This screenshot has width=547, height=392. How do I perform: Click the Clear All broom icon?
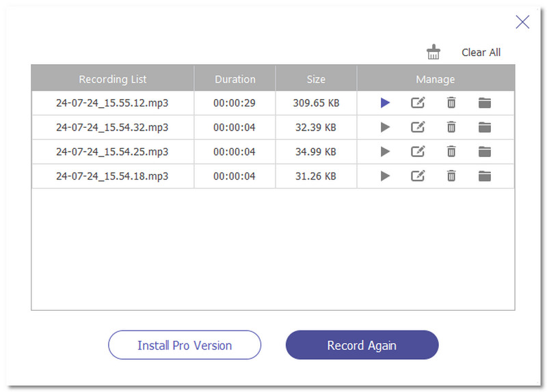(x=433, y=53)
